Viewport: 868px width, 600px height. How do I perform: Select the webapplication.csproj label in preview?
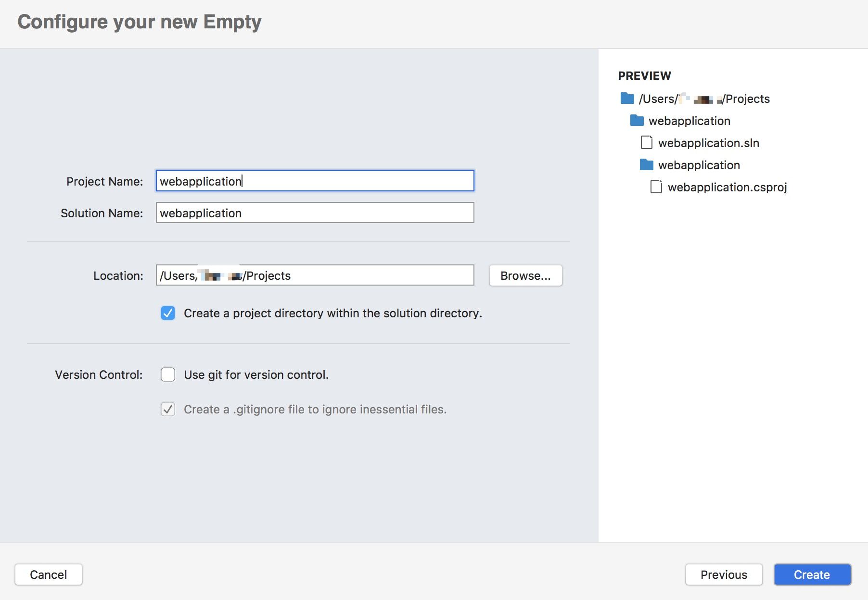pyautogui.click(x=727, y=187)
